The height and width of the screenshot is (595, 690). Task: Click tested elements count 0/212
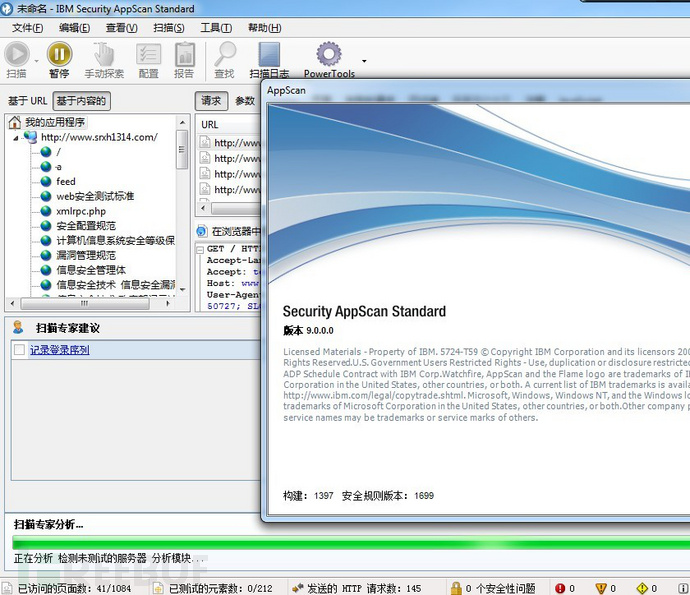click(x=220, y=588)
